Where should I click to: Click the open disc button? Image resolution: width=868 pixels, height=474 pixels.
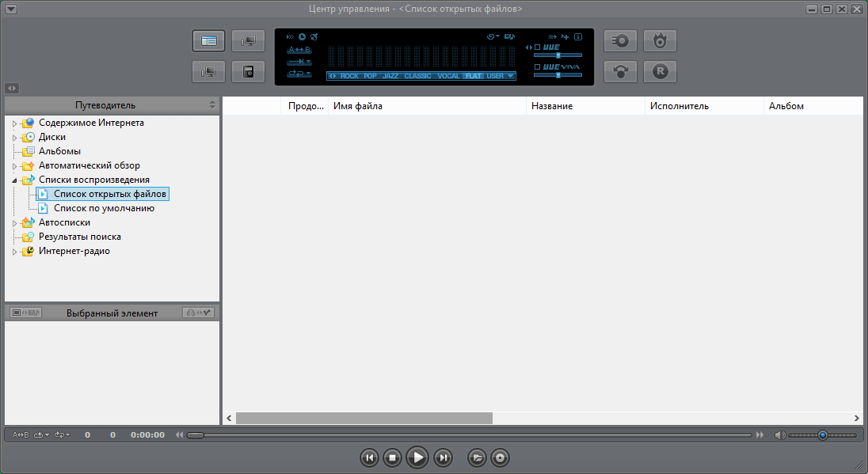tap(500, 458)
